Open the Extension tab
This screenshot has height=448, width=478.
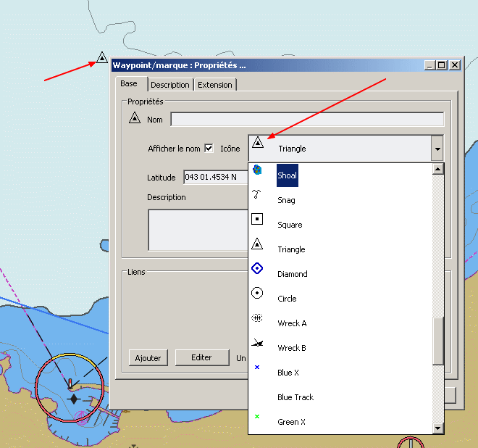point(215,85)
